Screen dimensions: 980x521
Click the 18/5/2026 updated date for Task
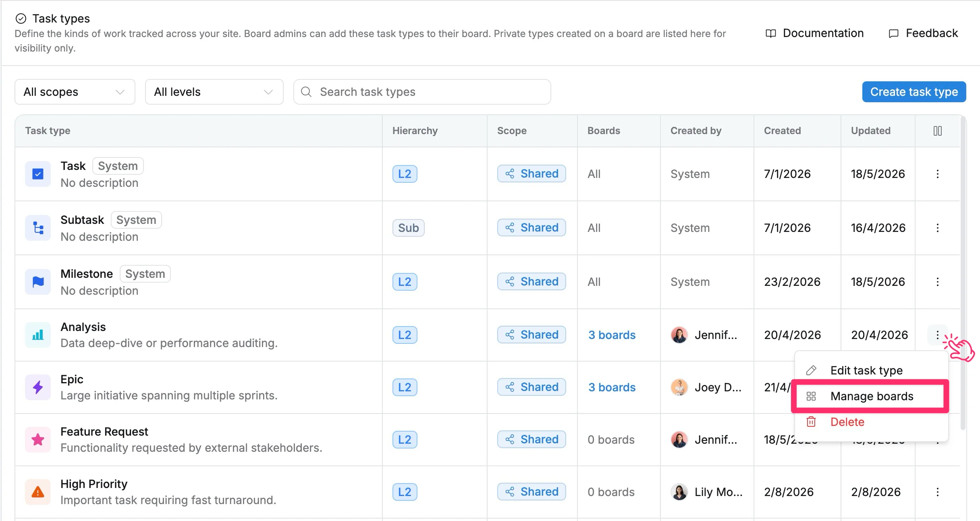tap(878, 174)
